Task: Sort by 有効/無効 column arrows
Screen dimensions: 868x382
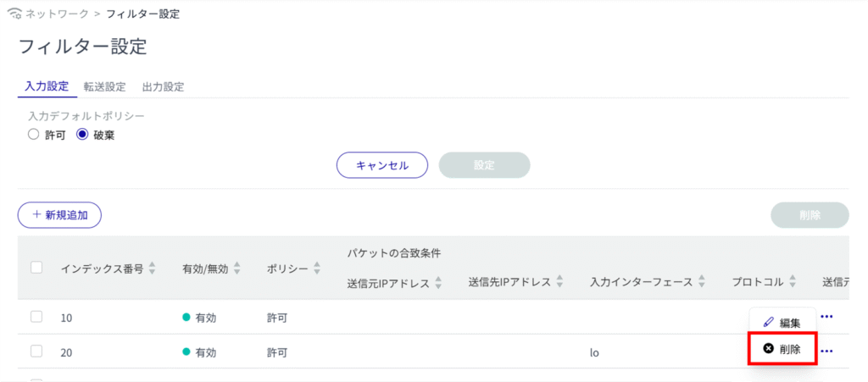Action: (237, 269)
